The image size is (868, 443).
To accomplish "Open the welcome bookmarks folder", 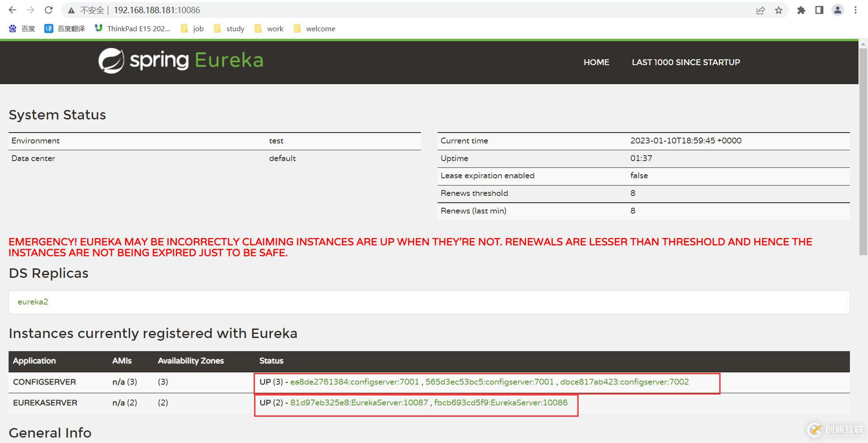I will tap(315, 29).
